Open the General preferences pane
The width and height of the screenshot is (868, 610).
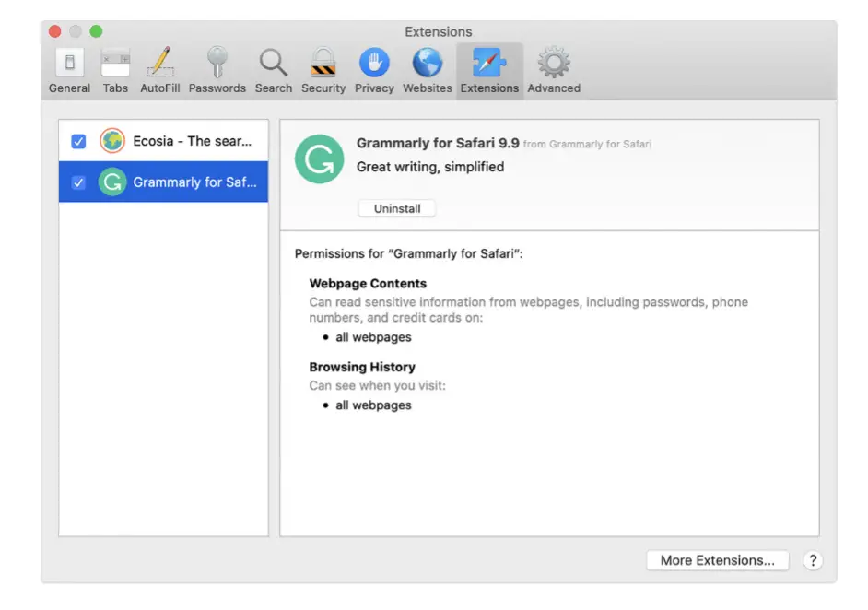coord(69,71)
